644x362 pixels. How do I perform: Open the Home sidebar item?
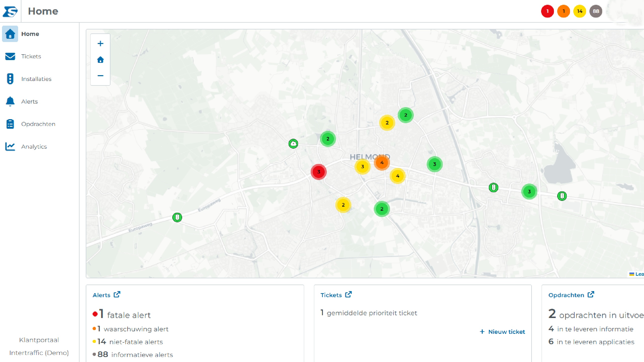point(39,34)
